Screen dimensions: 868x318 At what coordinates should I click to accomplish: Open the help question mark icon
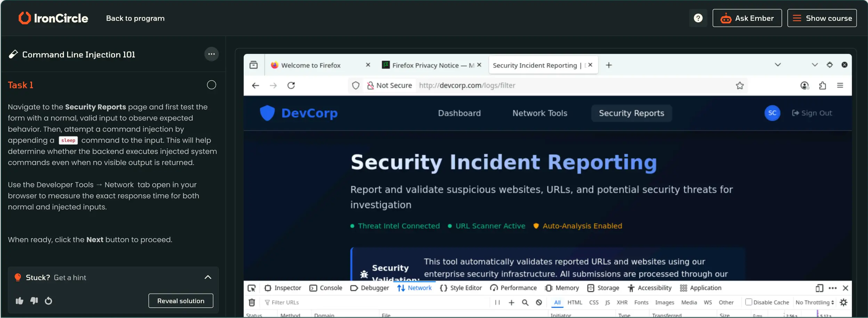point(698,18)
